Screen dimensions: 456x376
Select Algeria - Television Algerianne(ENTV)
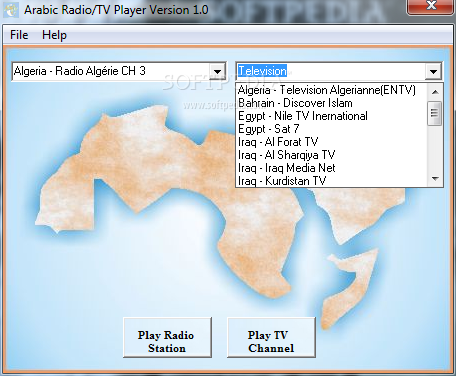click(x=331, y=90)
